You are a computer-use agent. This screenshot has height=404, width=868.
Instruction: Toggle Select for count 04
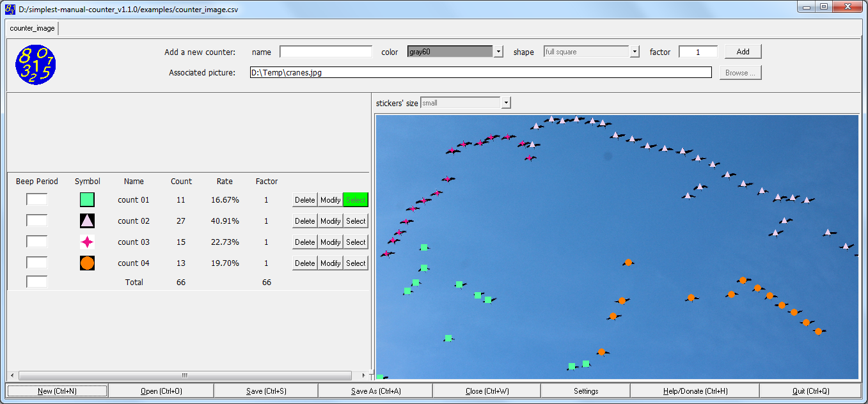pos(356,263)
